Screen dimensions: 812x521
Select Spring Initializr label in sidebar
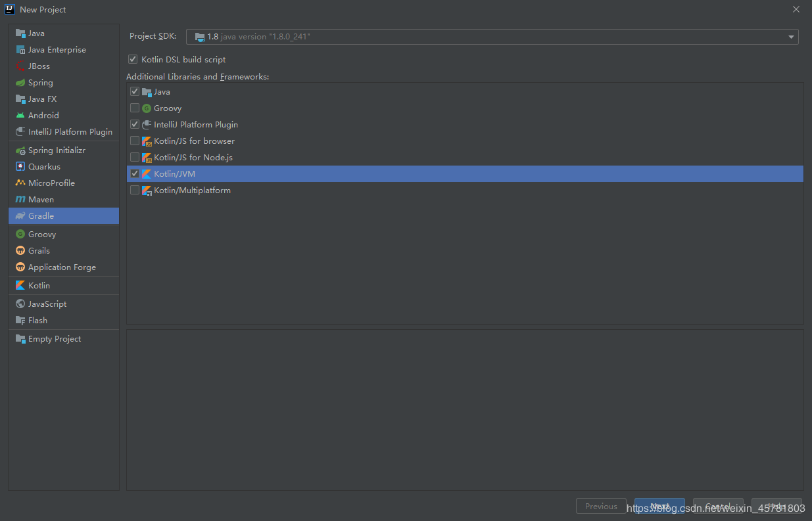57,150
